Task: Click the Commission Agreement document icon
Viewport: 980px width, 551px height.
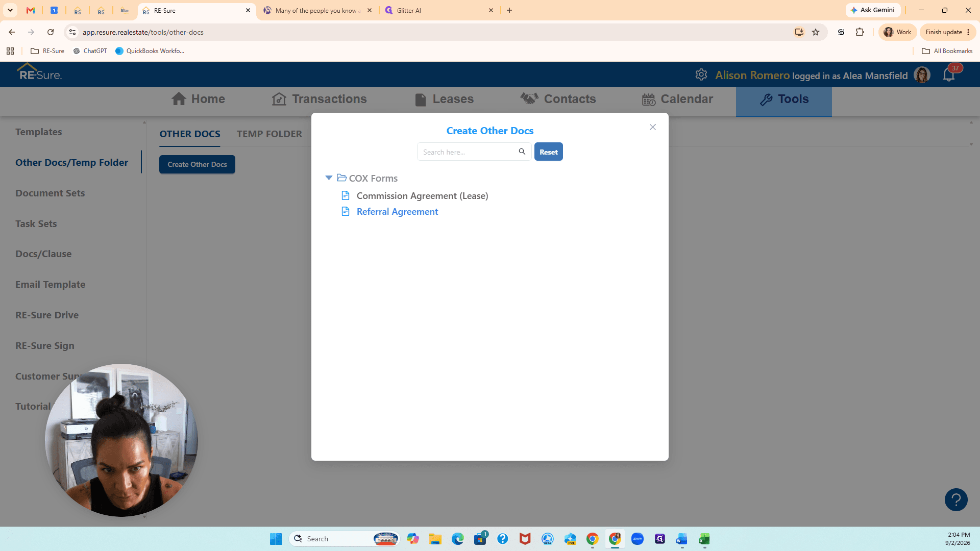Action: (346, 195)
